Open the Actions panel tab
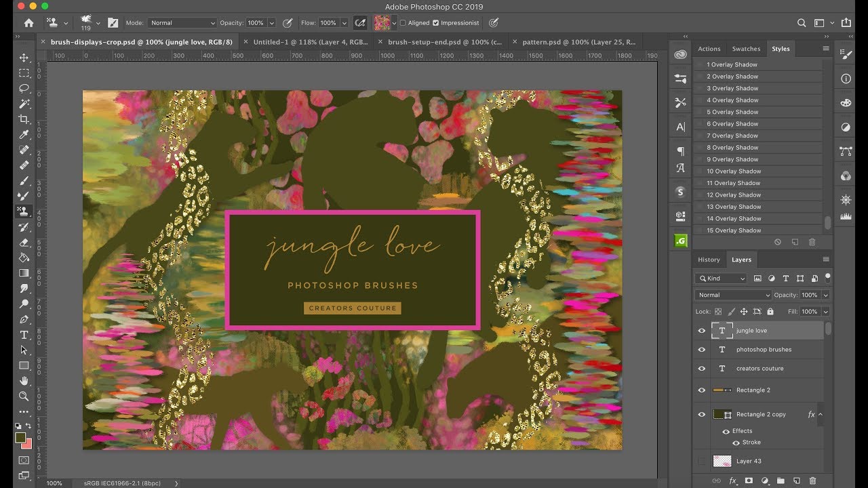Screen dimensions: 868x488 709,49
